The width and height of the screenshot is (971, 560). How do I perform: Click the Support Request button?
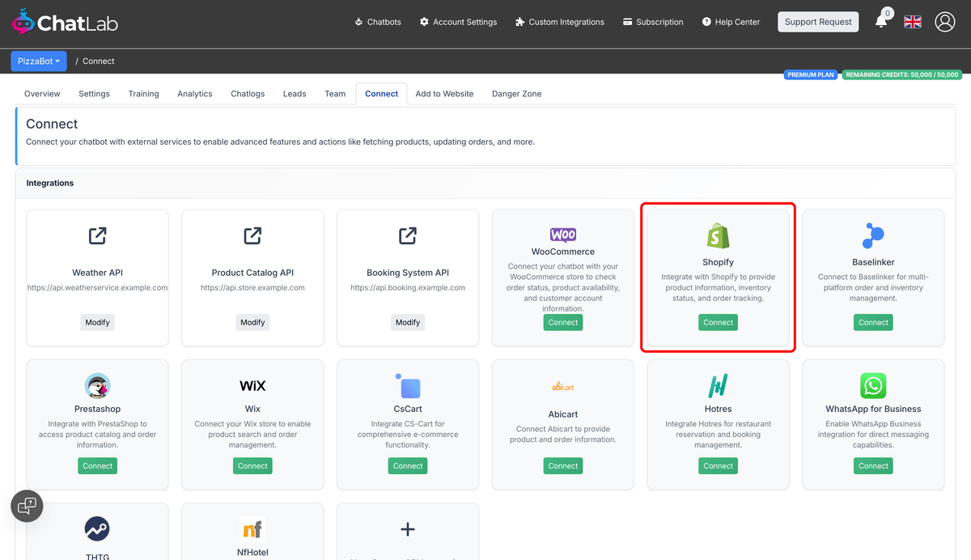[818, 22]
